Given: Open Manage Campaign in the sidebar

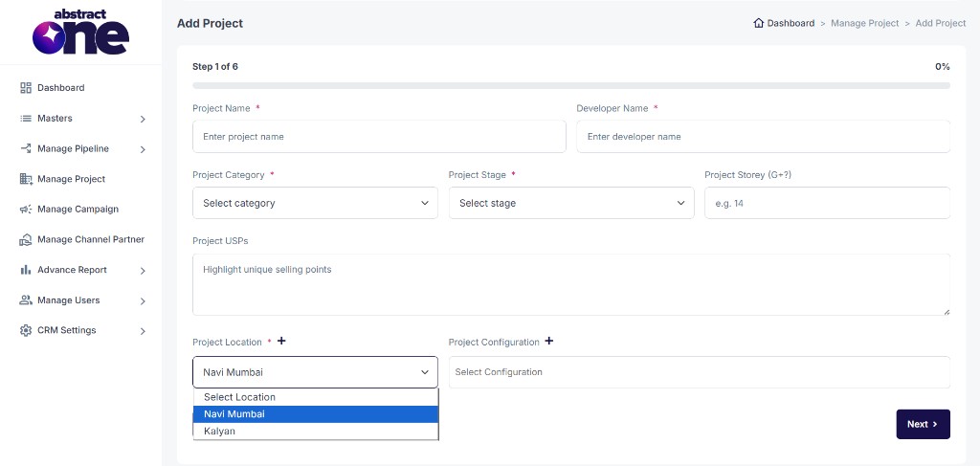Looking at the screenshot, I should click(78, 210).
